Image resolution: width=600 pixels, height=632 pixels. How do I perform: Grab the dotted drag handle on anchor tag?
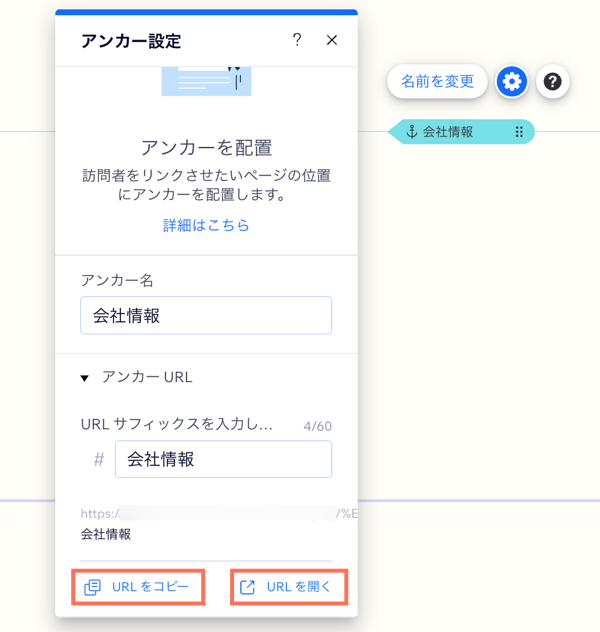click(x=519, y=132)
